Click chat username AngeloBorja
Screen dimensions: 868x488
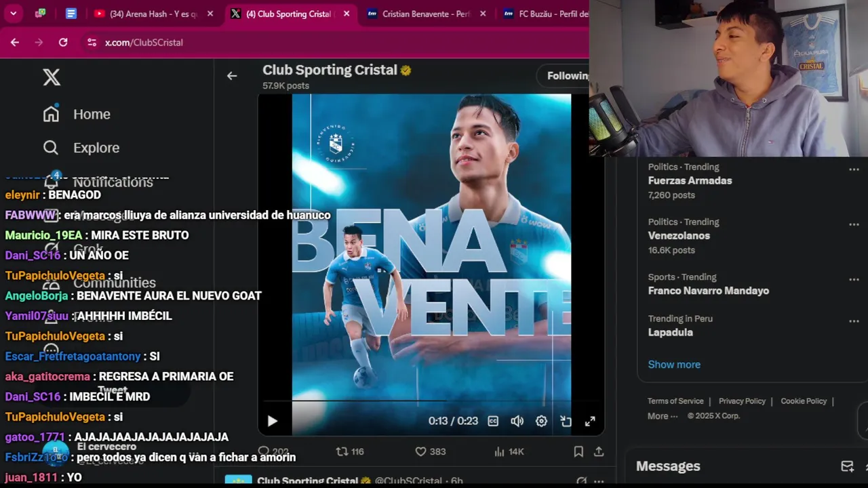[37, 296]
